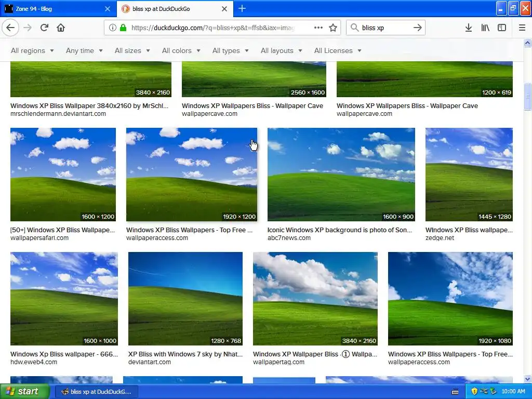Visit the zedge.net source link
Screen dimensions: 532x399
point(440,238)
